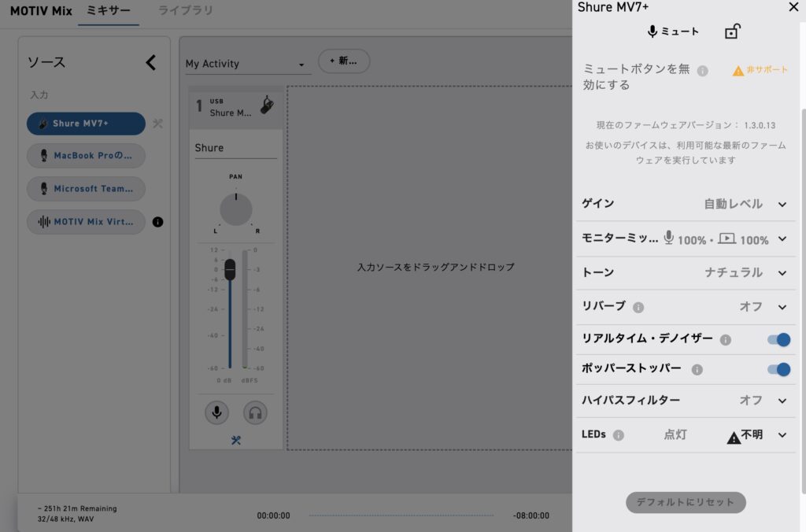Click the headphone monitor icon in channel strip
Viewport: 806px width, 532px height.
tap(255, 412)
